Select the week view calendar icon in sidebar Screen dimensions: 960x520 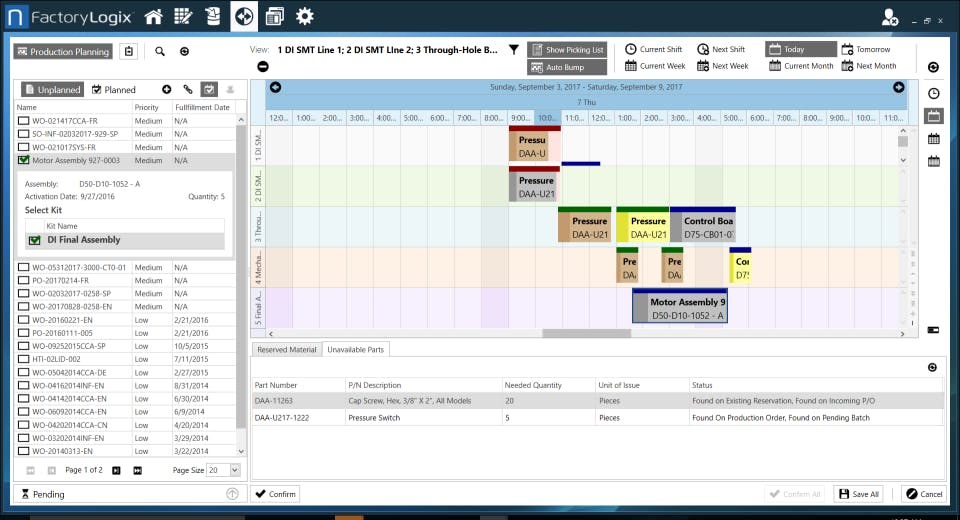tap(933, 139)
